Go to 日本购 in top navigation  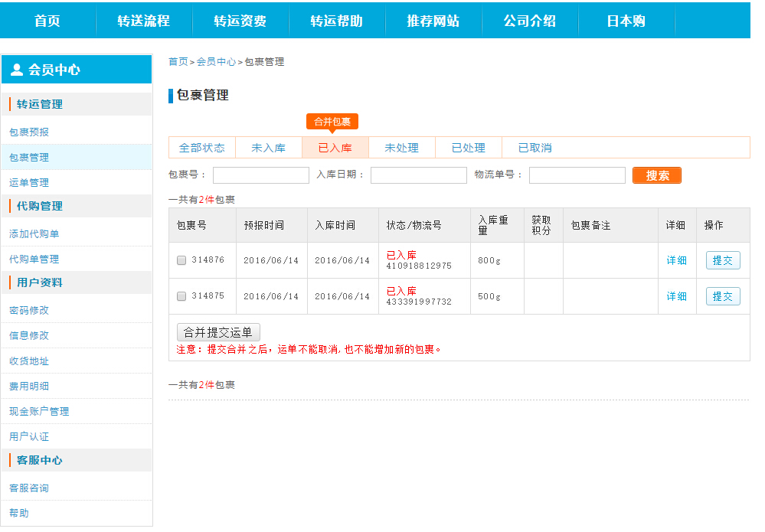point(626,21)
